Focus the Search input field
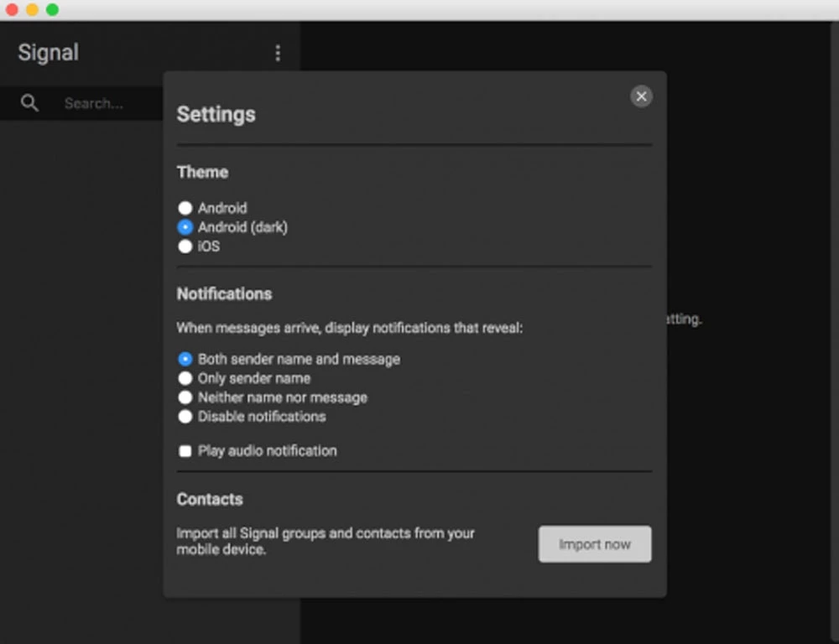 pyautogui.click(x=109, y=103)
